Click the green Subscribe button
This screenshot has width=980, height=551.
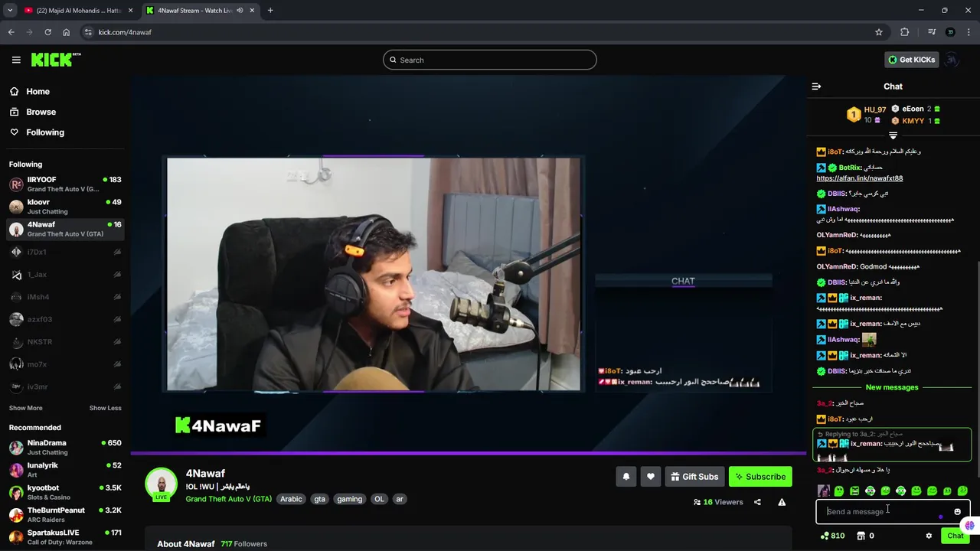tap(760, 477)
